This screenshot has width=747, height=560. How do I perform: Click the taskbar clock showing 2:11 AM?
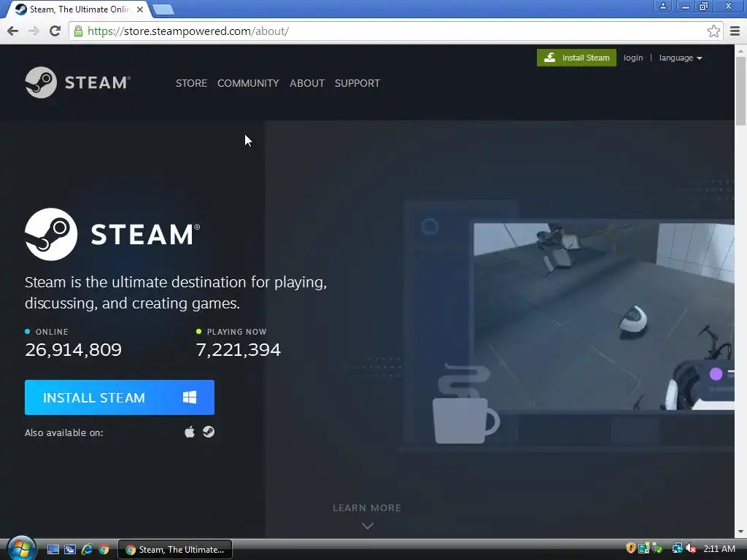click(719, 548)
